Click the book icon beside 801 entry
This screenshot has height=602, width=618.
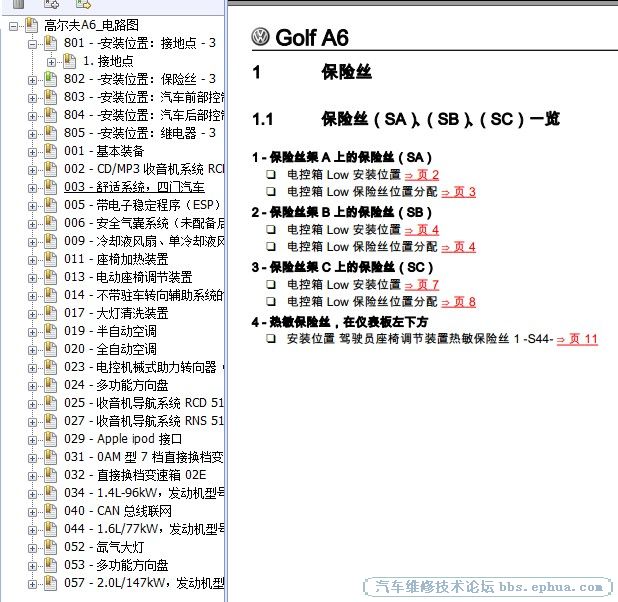coord(50,43)
